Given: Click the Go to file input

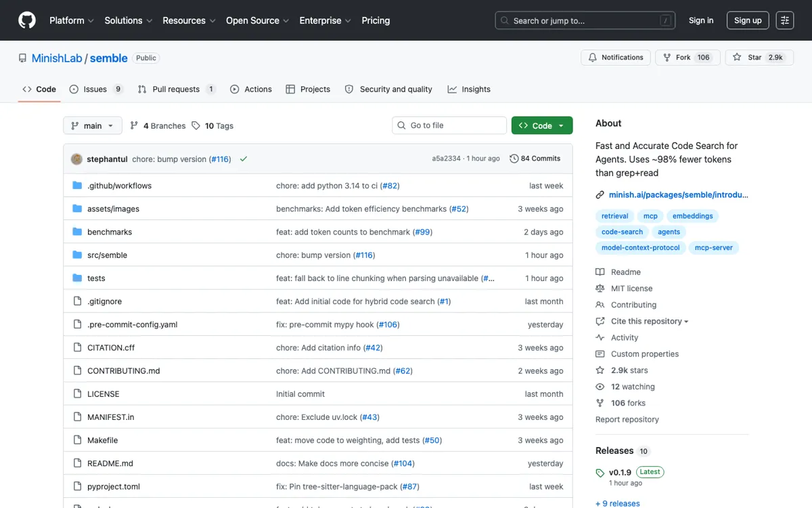Looking at the screenshot, I should click(449, 125).
